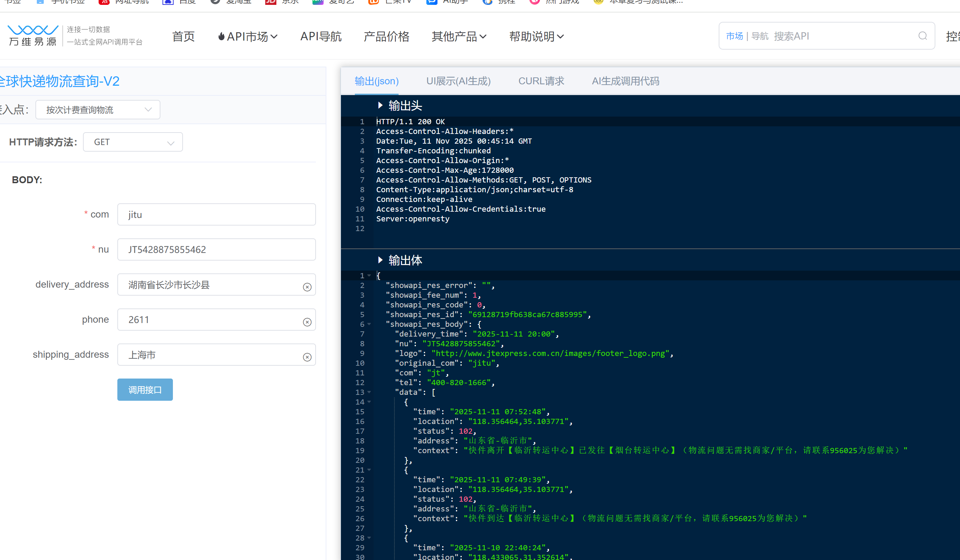The width and height of the screenshot is (960, 560).
Task: Fold the showapi_res_body JSON node
Action: [368, 324]
